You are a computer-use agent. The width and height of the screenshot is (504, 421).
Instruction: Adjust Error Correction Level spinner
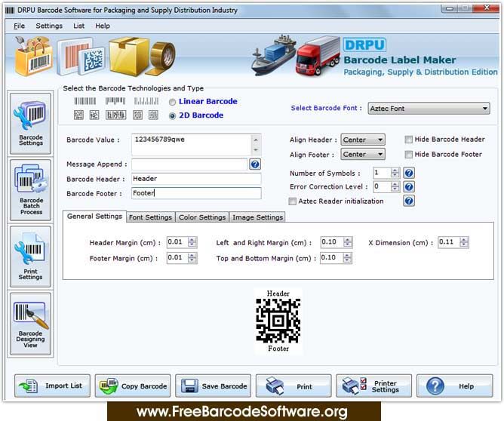[395, 186]
